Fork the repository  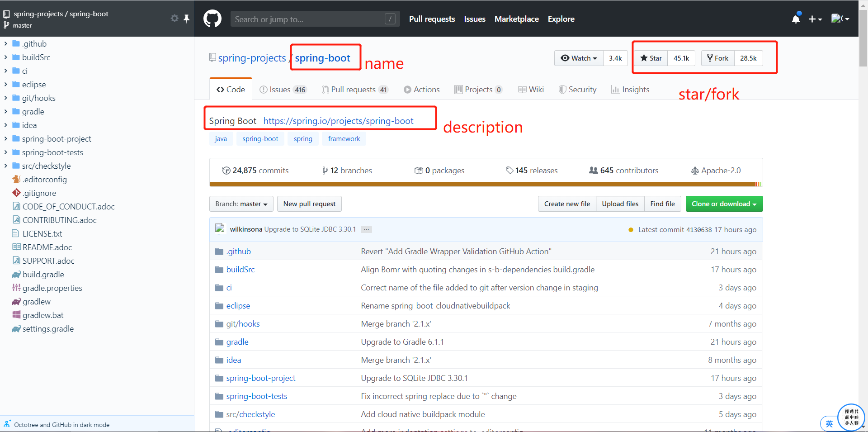point(718,58)
